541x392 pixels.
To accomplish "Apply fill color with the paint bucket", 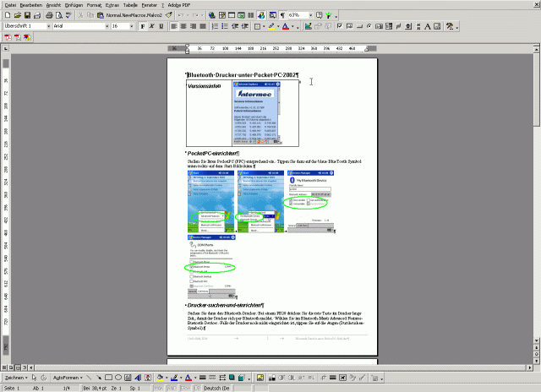I will pyautogui.click(x=160, y=378).
